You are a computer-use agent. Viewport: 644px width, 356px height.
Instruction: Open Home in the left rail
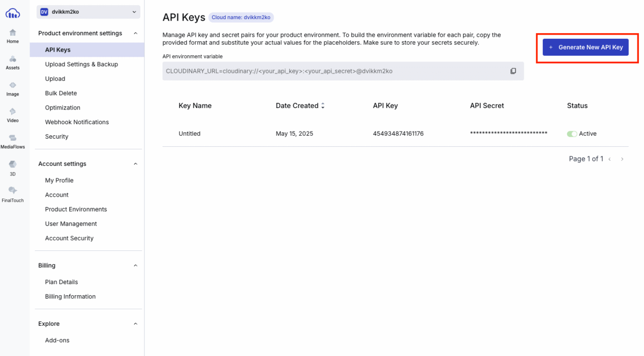[13, 36]
